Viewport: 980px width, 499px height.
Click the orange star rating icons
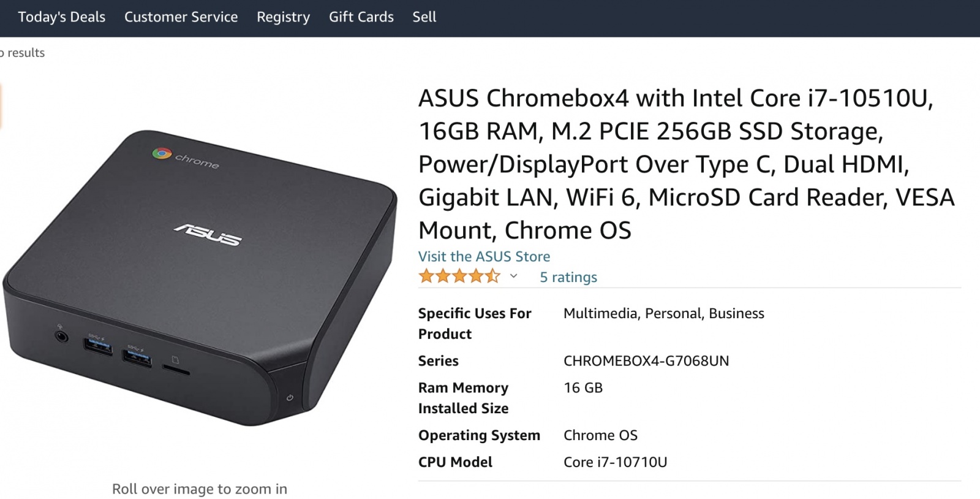tap(459, 276)
